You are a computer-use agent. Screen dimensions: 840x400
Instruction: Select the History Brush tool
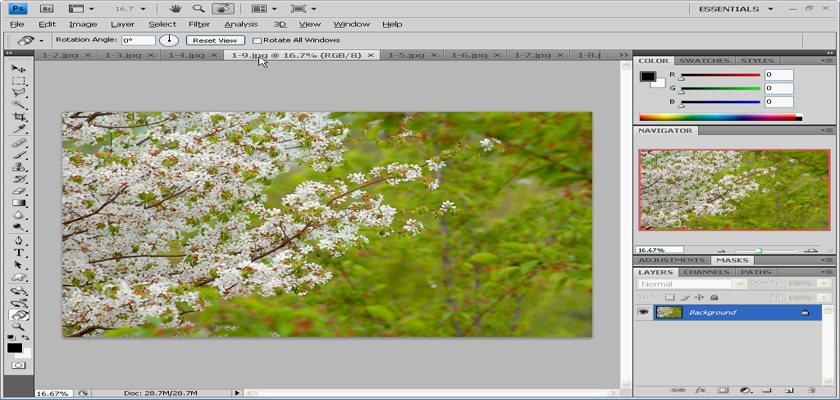click(19, 179)
